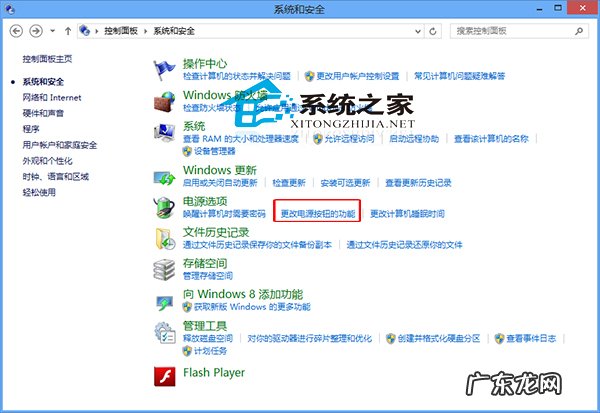Click 启动远程协助 link
The width and height of the screenshot is (600, 413).
point(414,139)
